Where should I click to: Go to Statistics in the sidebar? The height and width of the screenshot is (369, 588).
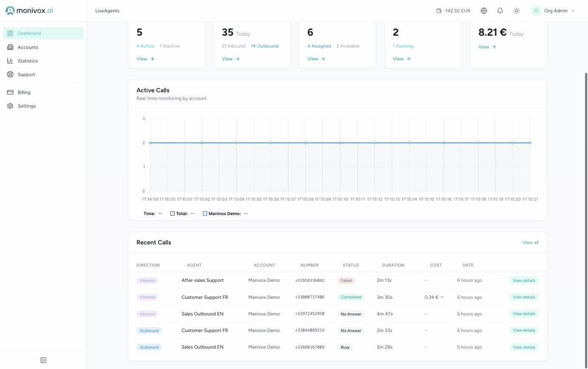coord(43,61)
